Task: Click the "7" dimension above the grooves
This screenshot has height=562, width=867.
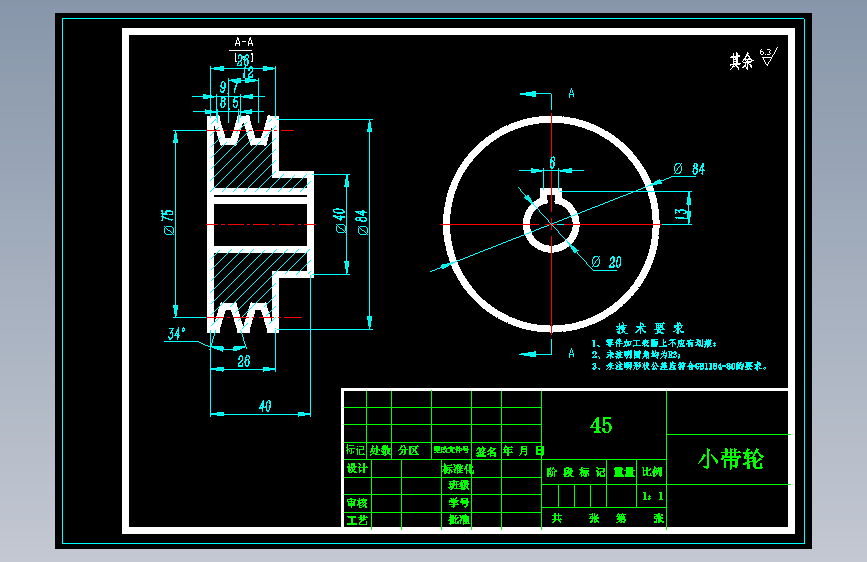Action: pos(236,87)
